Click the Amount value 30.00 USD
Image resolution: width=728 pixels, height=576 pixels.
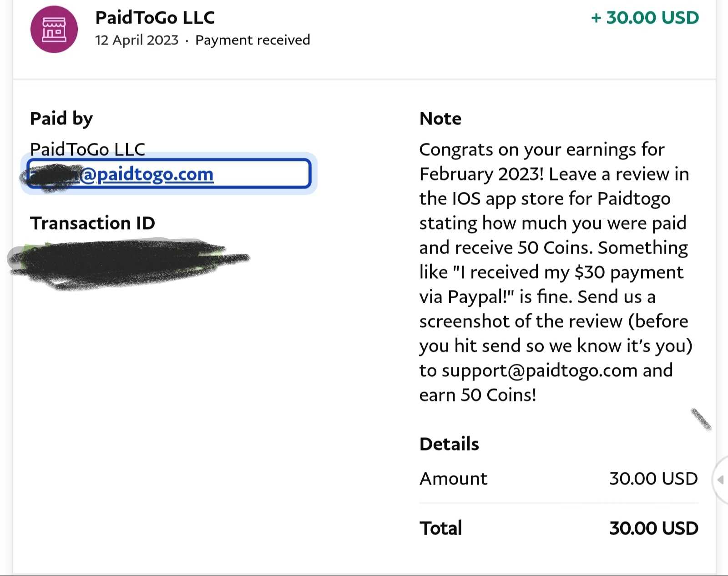[x=653, y=479]
